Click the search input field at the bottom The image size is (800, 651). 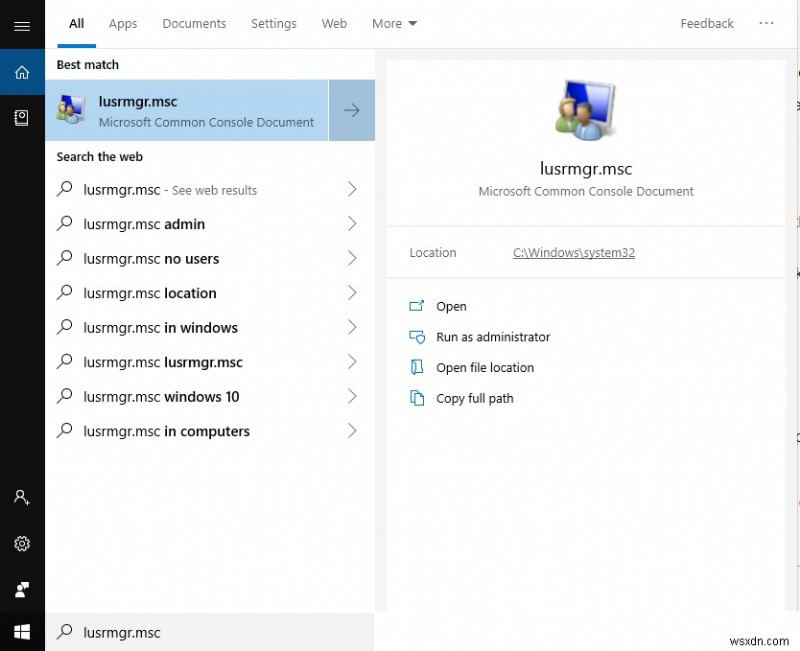[x=200, y=632]
